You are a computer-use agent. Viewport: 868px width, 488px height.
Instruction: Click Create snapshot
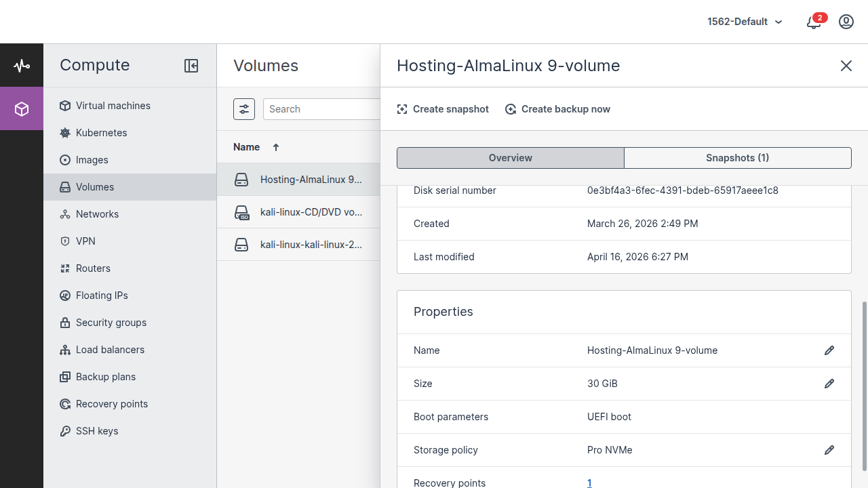point(443,109)
